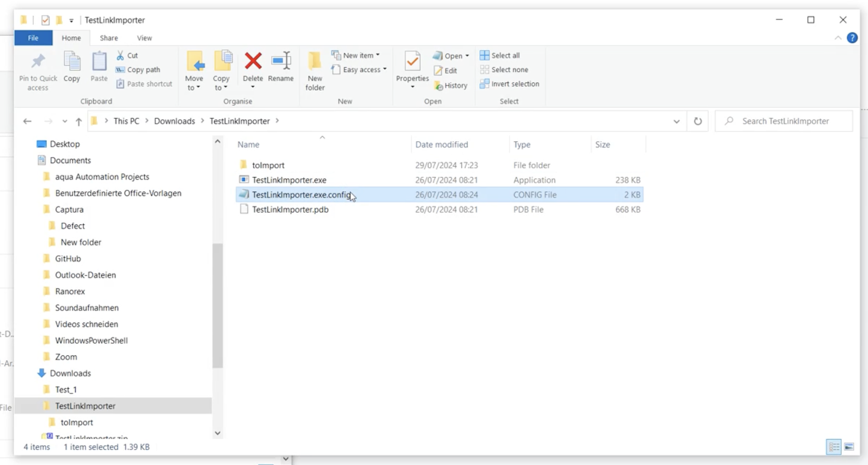The height and width of the screenshot is (465, 868).
Task: Click the Search TestLinkImporter field
Action: pos(785,121)
